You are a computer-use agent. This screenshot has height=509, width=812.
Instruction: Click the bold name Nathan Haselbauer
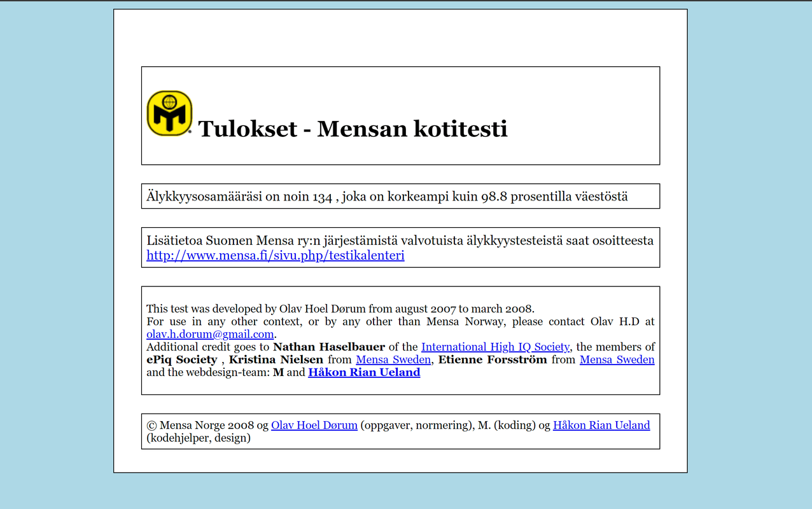[329, 347]
